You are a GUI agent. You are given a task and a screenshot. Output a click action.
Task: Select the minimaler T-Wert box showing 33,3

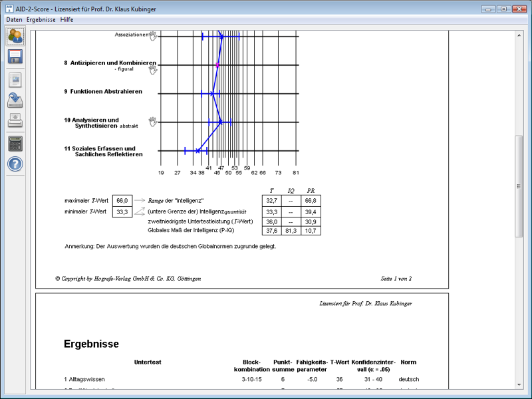pos(122,211)
